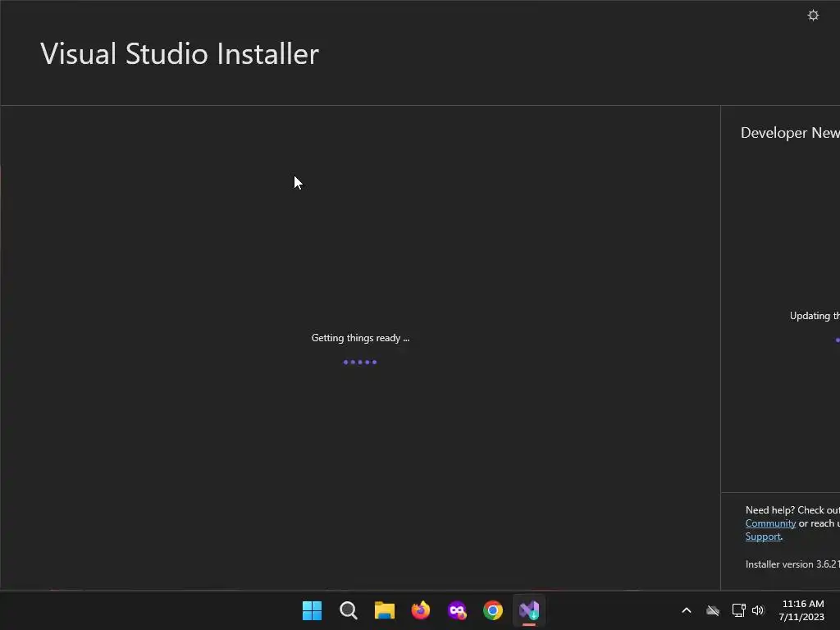The height and width of the screenshot is (630, 840).
Task: Click the 'Getting things ready ...' message
Action: point(360,338)
